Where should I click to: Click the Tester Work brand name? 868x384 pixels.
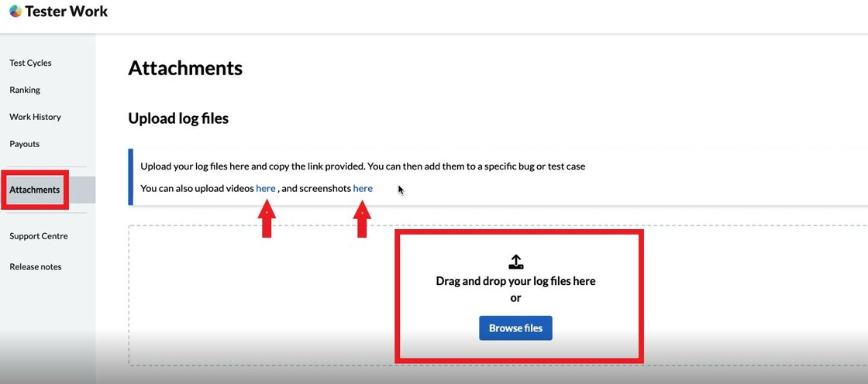pyautogui.click(x=67, y=12)
